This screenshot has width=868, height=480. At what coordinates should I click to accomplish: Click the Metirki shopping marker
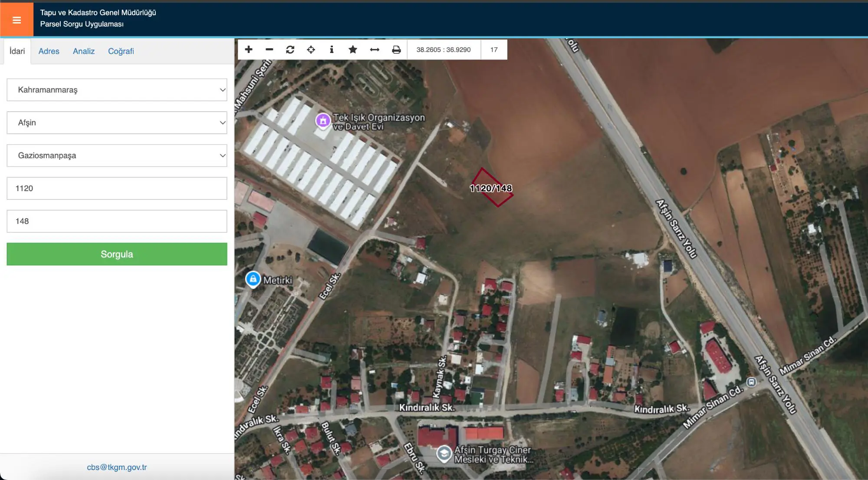point(253,279)
